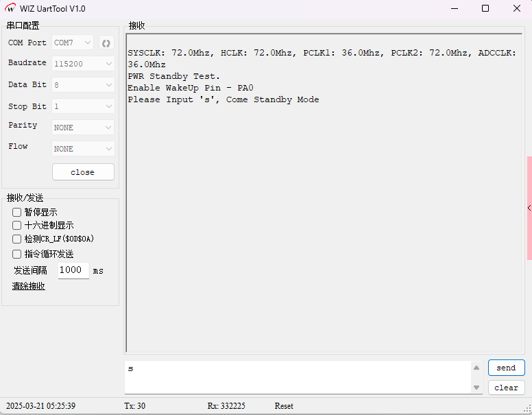
Task: Expand the Baudrate dropdown
Action: 83,64
